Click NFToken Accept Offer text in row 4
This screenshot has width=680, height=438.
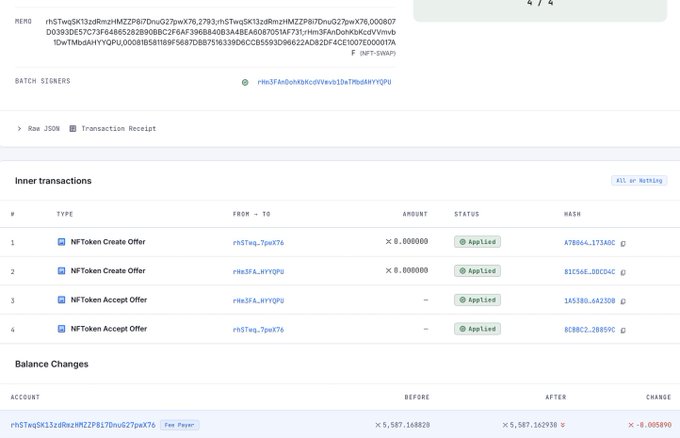pyautogui.click(x=109, y=329)
